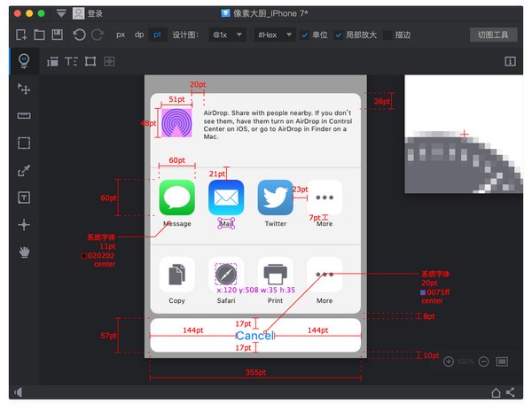This screenshot has width=532, height=411.
Task: Expand the triangle menu beside login
Action: click(60, 13)
